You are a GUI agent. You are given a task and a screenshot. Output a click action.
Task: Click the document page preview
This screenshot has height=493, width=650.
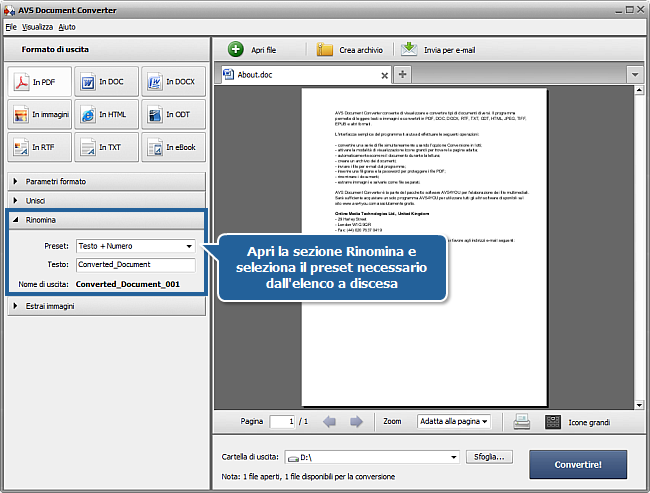point(424,247)
